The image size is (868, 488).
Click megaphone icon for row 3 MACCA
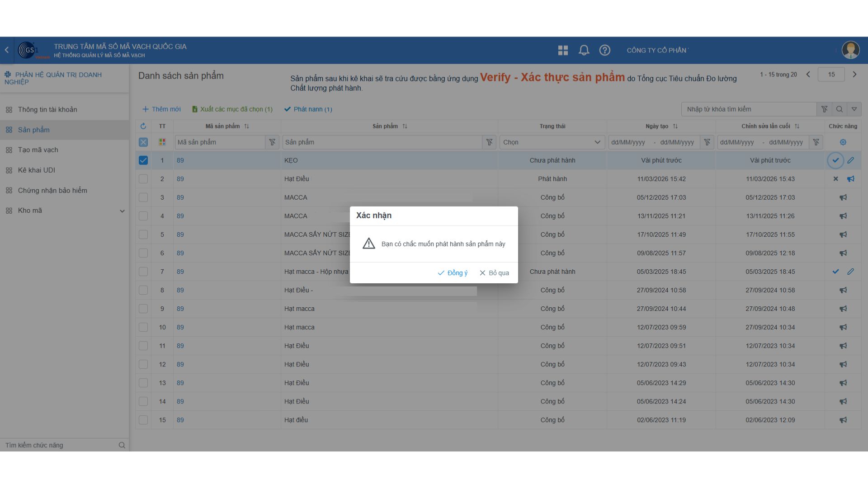[x=843, y=197]
